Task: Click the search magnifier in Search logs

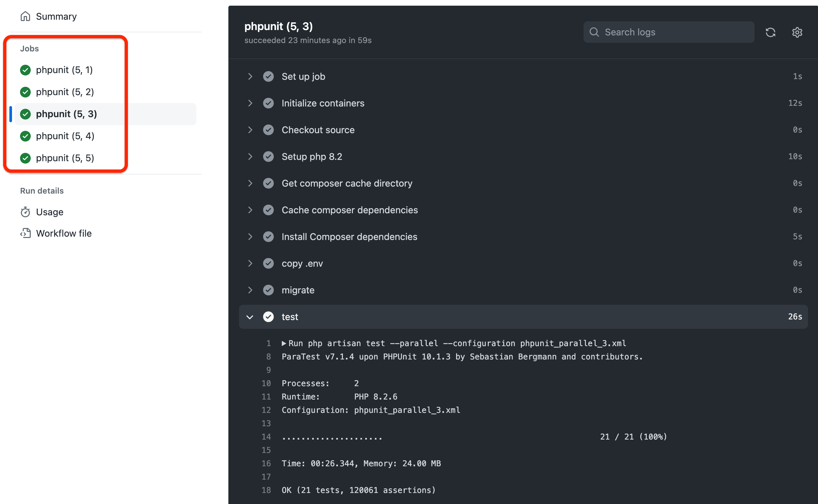Action: (594, 32)
